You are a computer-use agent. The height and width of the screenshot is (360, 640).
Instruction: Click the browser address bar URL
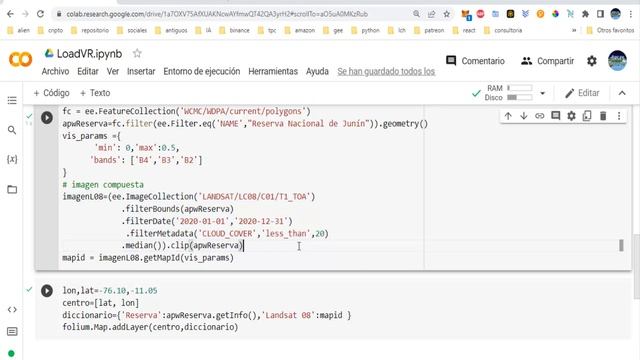[217, 14]
